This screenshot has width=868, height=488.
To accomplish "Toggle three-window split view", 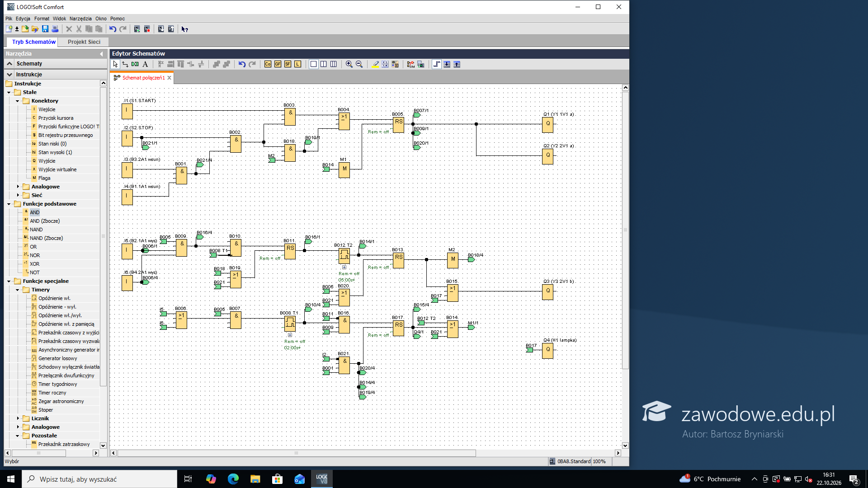I will pyautogui.click(x=333, y=64).
